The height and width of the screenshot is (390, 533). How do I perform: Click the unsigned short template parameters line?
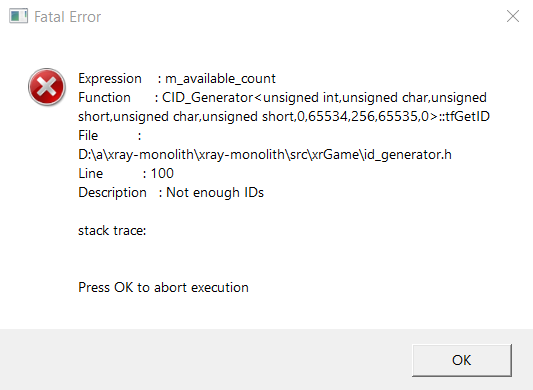pos(284,117)
